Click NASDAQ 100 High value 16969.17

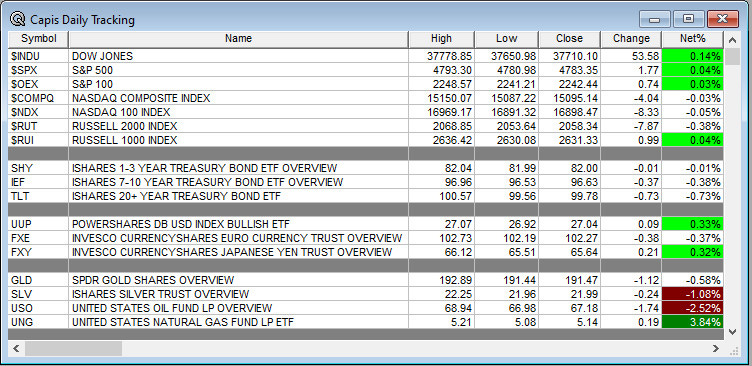(x=441, y=112)
